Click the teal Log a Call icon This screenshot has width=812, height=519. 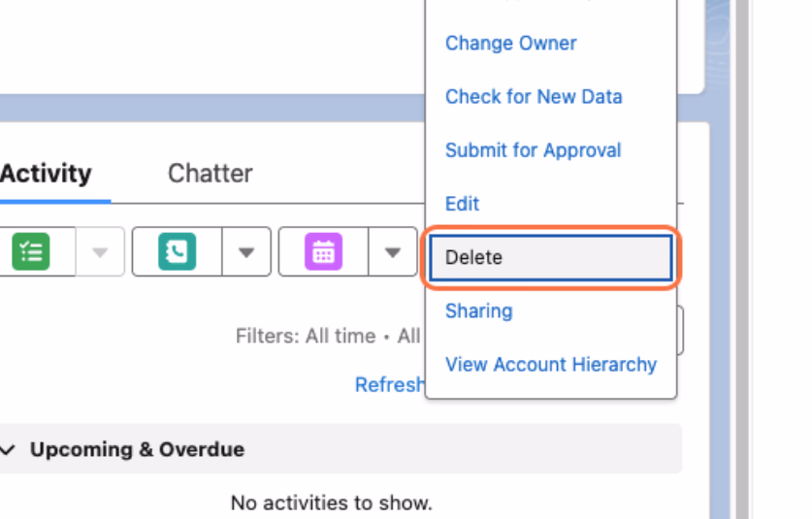[178, 251]
